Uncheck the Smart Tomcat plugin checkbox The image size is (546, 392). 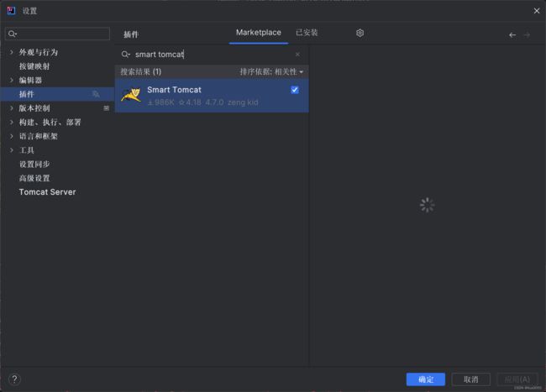pyautogui.click(x=295, y=90)
